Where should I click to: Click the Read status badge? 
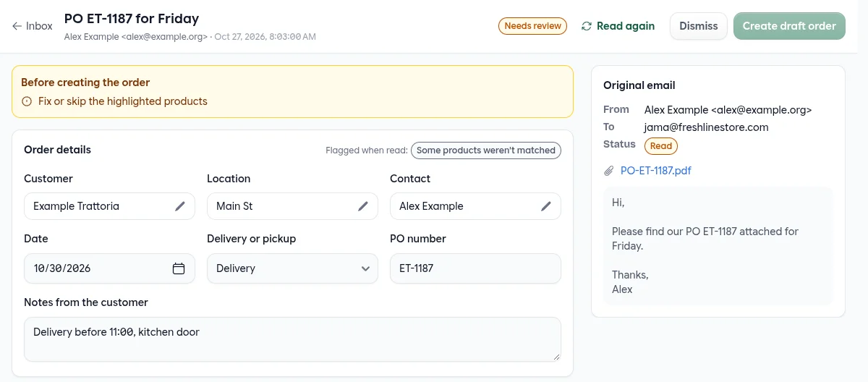661,145
